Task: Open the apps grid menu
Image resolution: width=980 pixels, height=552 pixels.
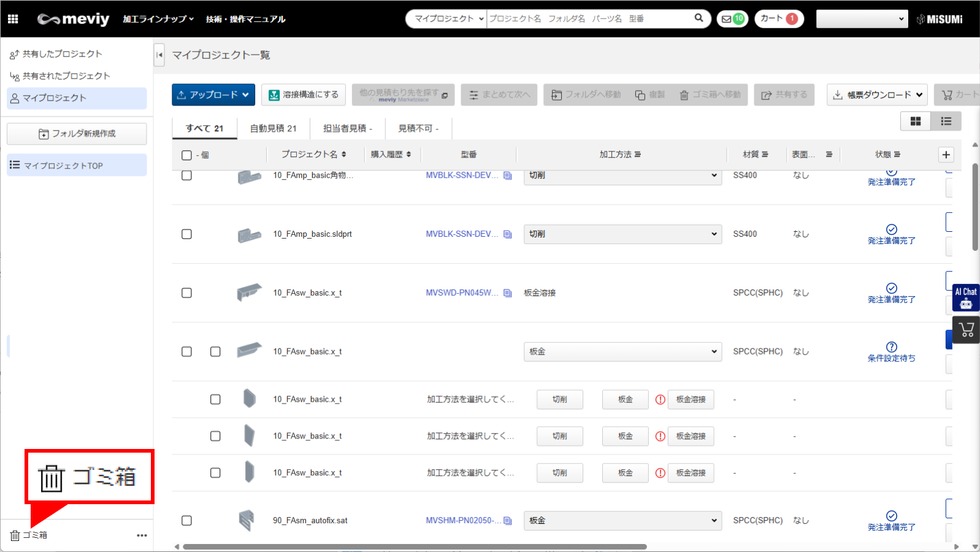Action: (x=13, y=19)
